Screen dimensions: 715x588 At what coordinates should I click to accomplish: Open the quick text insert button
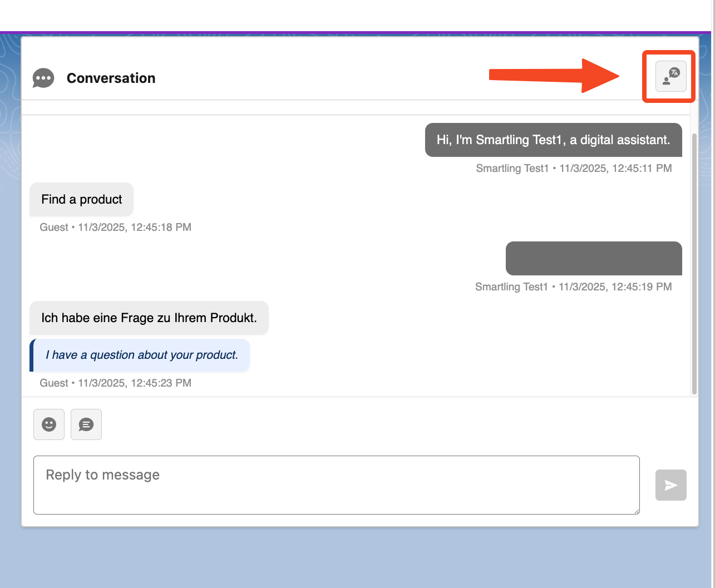[x=86, y=424]
